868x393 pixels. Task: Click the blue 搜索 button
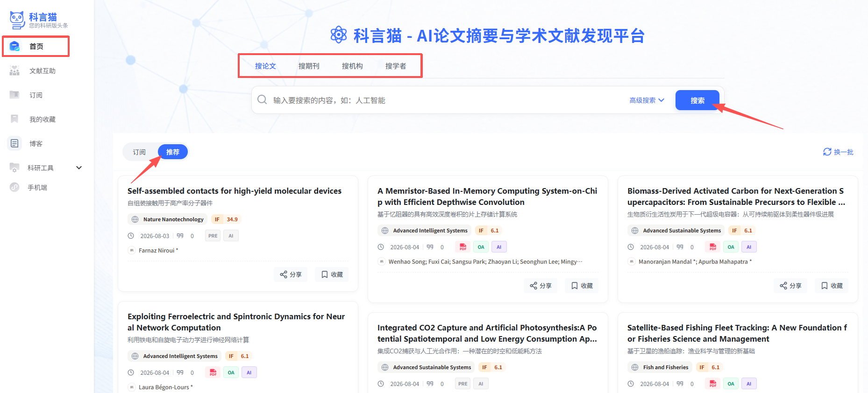(x=697, y=100)
